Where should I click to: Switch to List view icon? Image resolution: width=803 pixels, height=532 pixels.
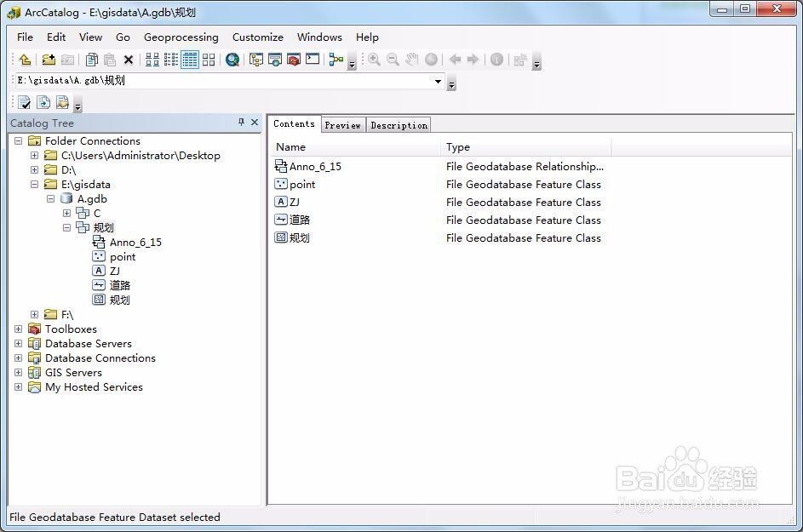171,60
